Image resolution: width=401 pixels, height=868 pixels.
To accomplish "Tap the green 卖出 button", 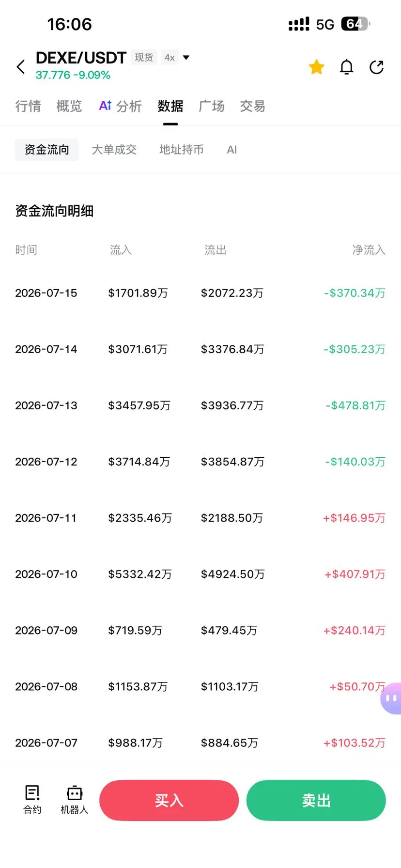I will 316,800.
